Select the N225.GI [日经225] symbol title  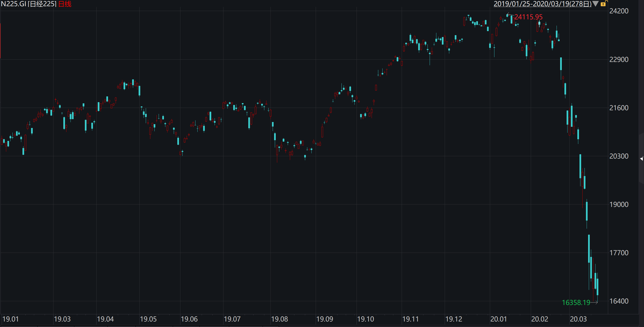click(29, 4)
